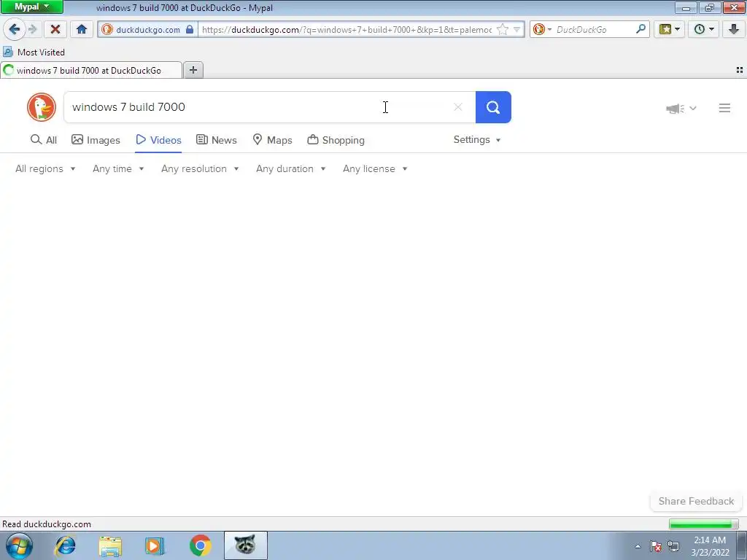Click the blue search submit button

(x=493, y=107)
